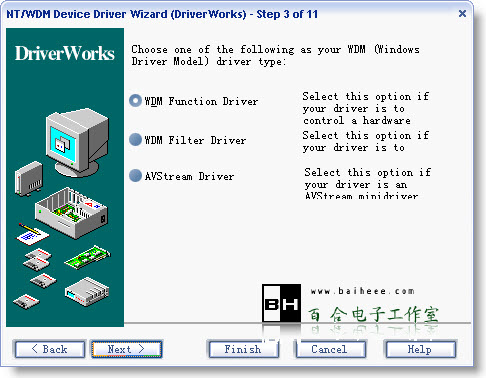Click the notepad with pencil icon
The height and width of the screenshot is (378, 486).
(32, 234)
